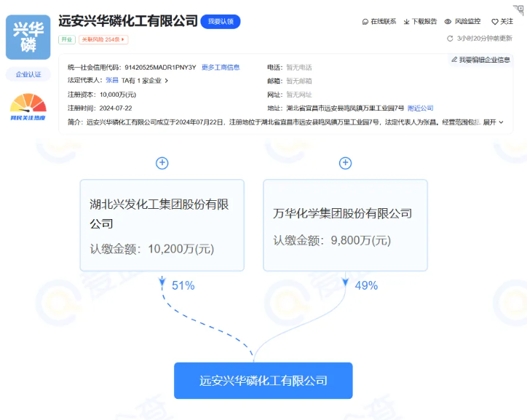Click 认缴金额 10,200万(元) amount
The height and width of the screenshot is (420, 527).
[152, 249]
